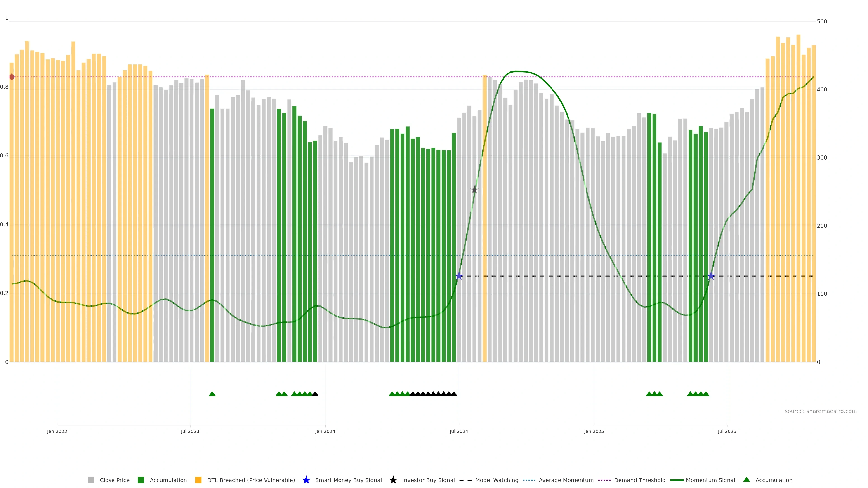Click the green Accumulation triangle legend icon
The image size is (868, 488).
tap(746, 480)
